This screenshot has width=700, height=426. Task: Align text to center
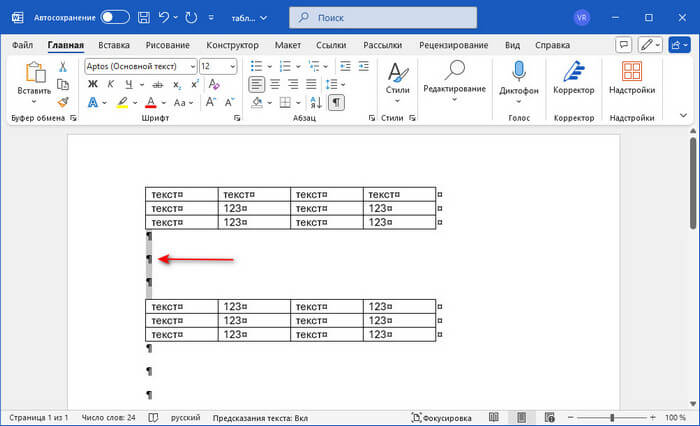274,84
